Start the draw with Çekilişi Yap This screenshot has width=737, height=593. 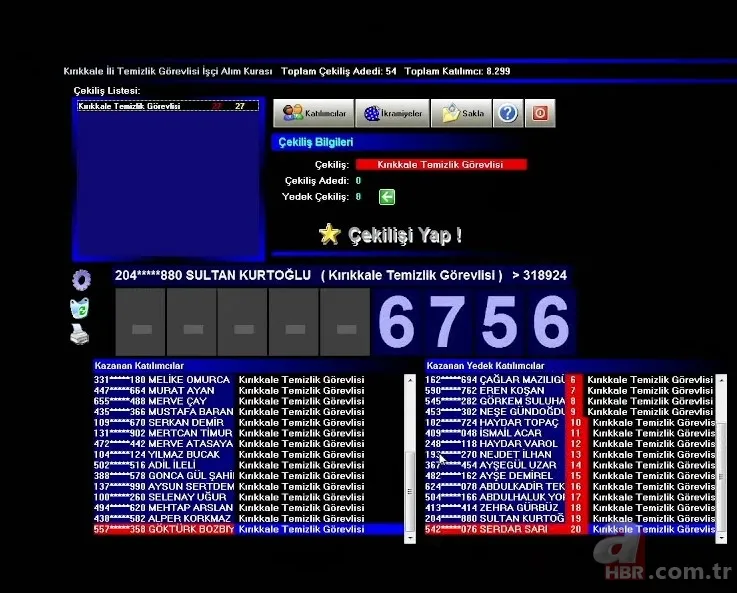click(390, 235)
